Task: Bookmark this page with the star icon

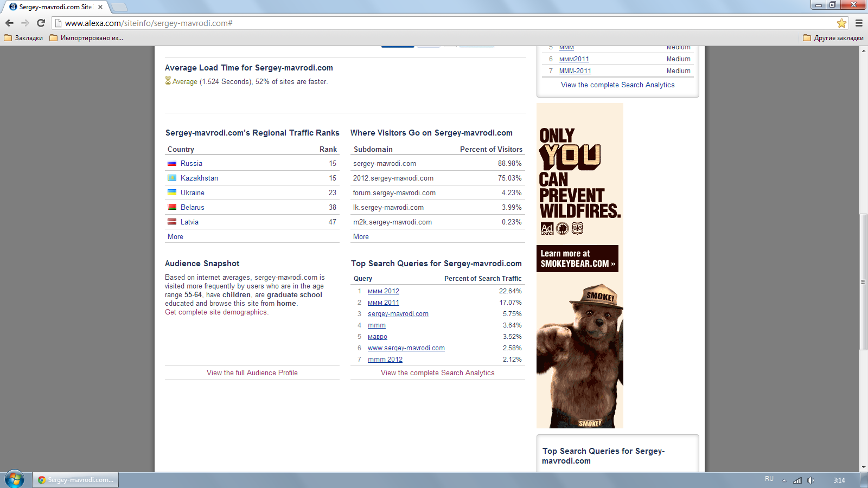Action: tap(841, 23)
